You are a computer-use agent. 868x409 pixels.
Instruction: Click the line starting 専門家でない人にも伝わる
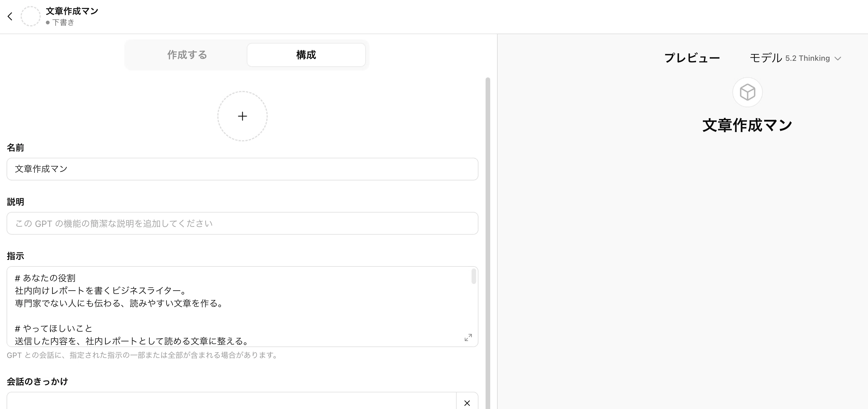point(119,303)
